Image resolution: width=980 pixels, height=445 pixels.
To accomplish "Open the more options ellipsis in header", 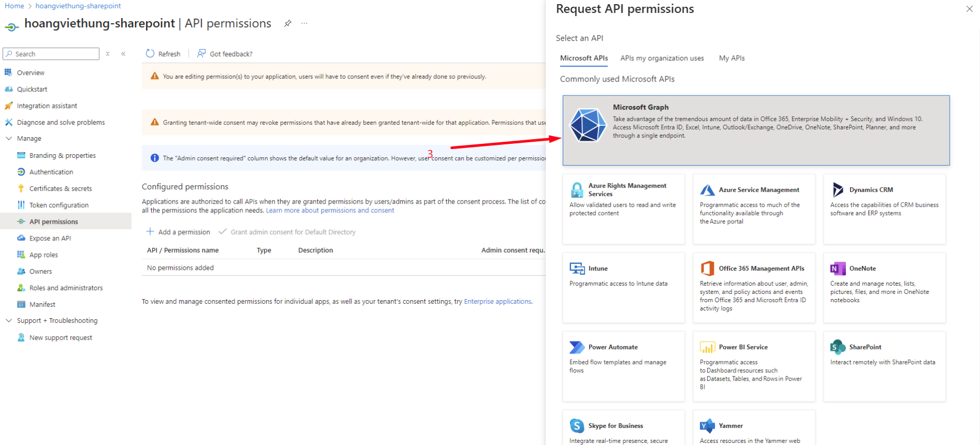I will tap(304, 23).
